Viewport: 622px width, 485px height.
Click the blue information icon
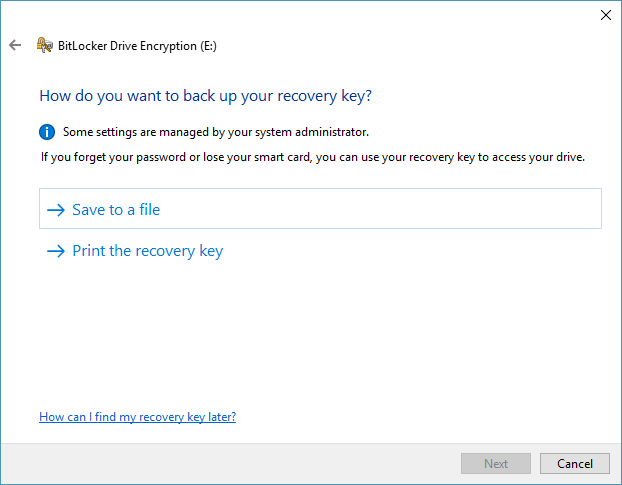[x=47, y=131]
